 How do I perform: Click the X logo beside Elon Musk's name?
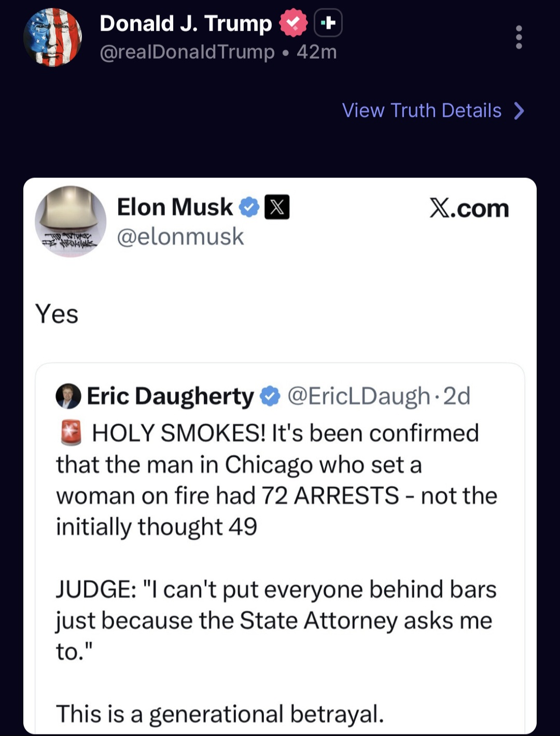tap(277, 206)
